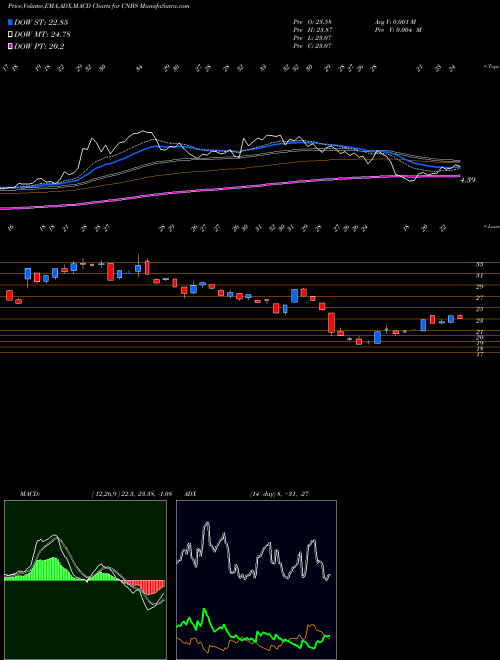
Task: Click the blue DOW ST legend swatch
Action: click(10, 23)
